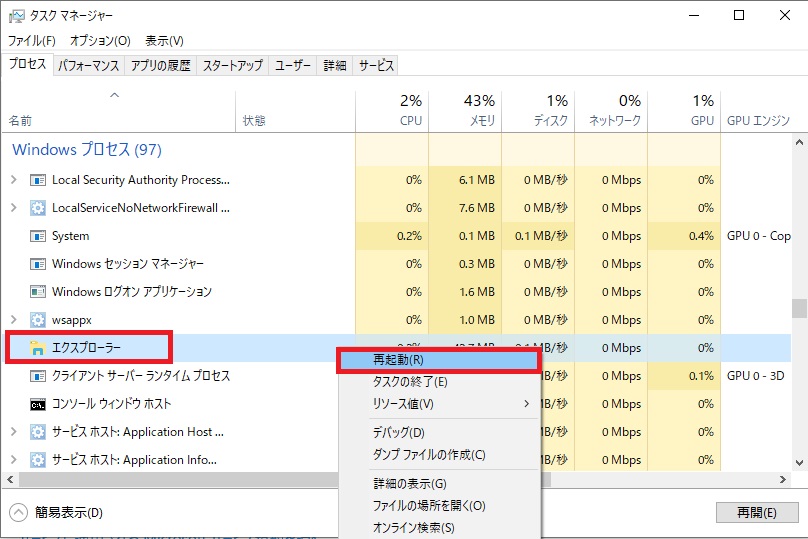This screenshot has width=808, height=539.
Task: Open the オプション(O) menu
Action: pos(100,40)
